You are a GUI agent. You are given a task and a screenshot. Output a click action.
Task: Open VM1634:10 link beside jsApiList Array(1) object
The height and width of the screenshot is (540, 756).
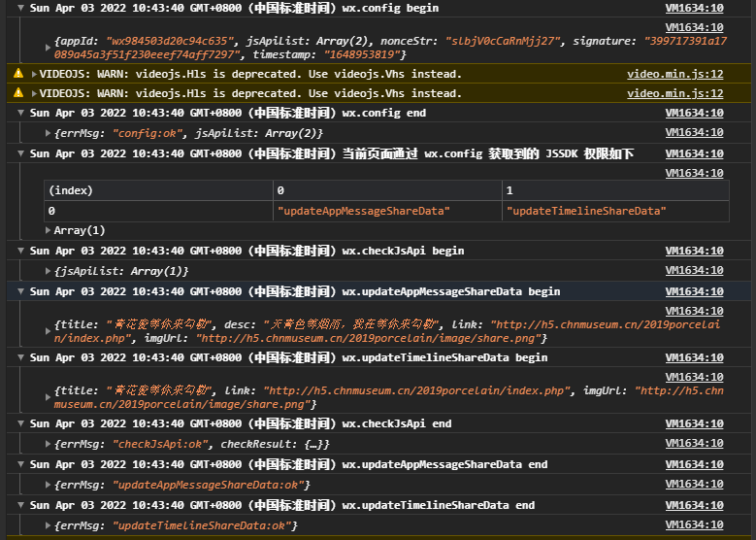coord(694,270)
